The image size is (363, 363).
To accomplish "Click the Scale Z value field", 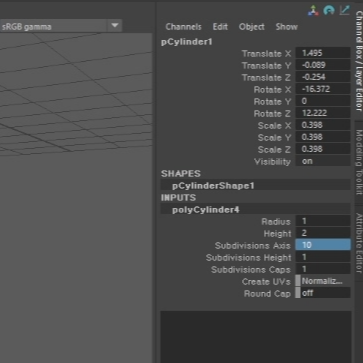I will tap(323, 149).
